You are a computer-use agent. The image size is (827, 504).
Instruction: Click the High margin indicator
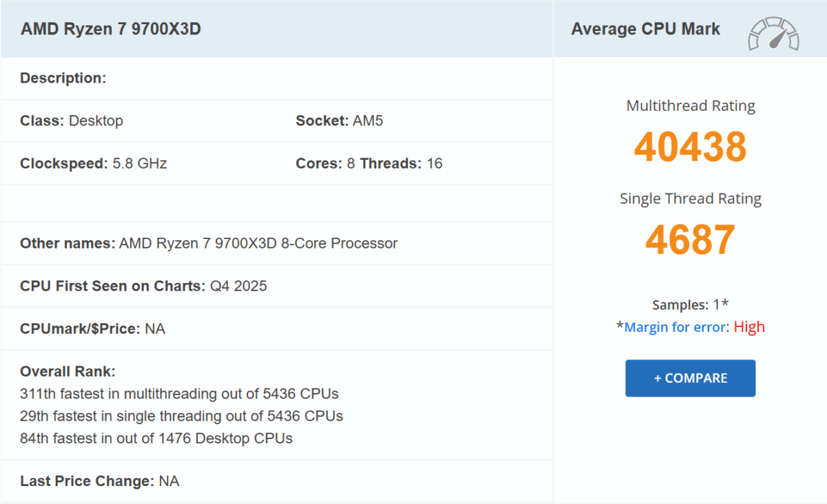(749, 326)
